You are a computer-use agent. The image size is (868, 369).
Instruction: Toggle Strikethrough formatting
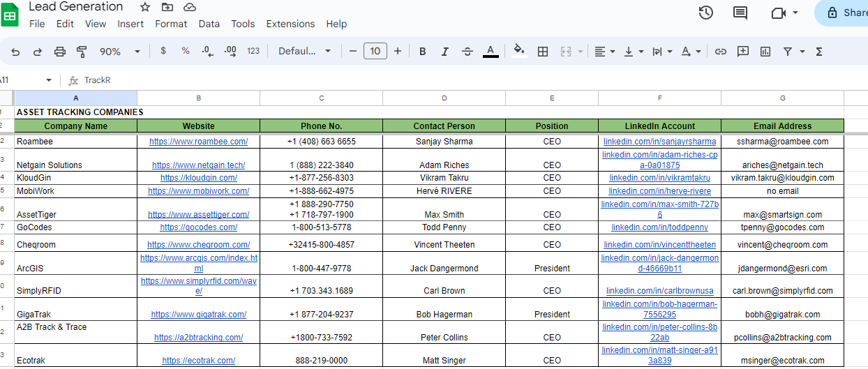pos(467,51)
